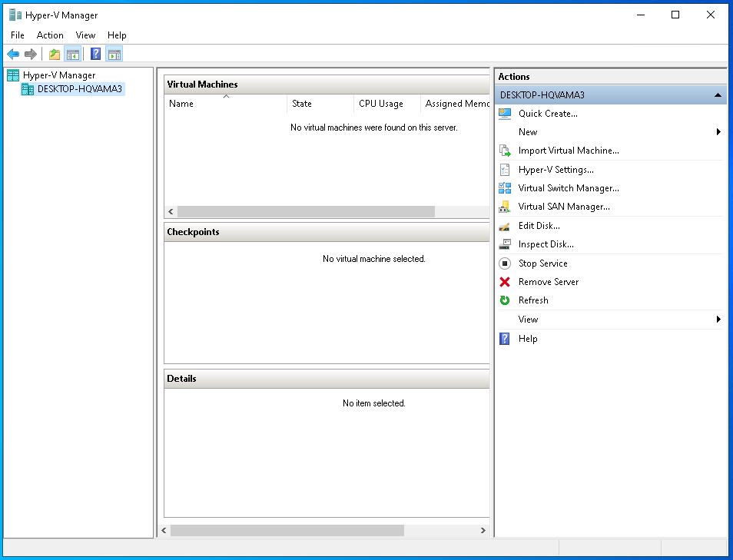Click "No virtual machine selected." text
The width and height of the screenshot is (733, 560).
pos(374,259)
